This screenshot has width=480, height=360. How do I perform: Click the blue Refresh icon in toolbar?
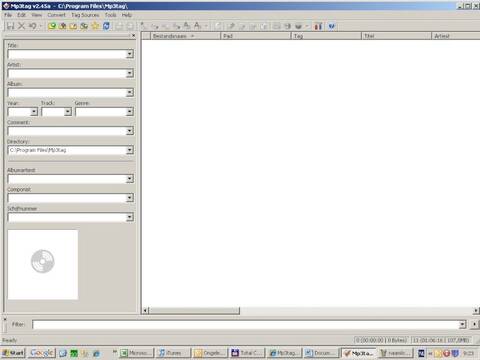click(x=106, y=26)
